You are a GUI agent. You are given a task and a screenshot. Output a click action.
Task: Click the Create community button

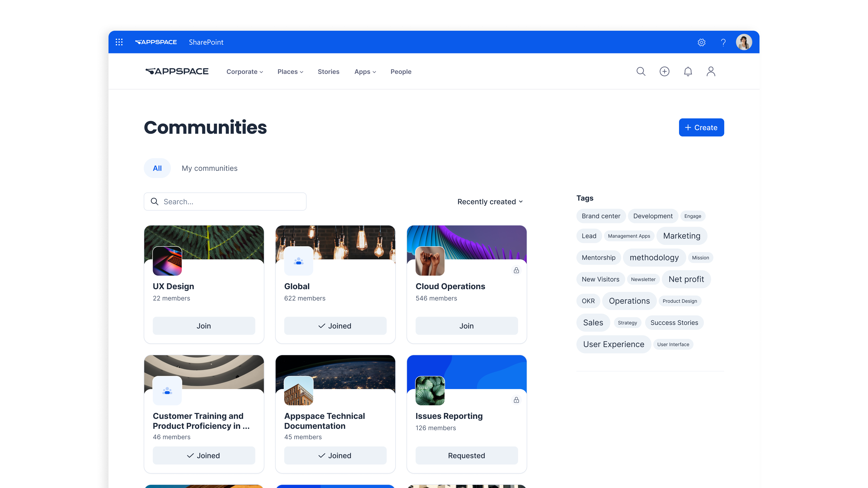[x=702, y=127]
